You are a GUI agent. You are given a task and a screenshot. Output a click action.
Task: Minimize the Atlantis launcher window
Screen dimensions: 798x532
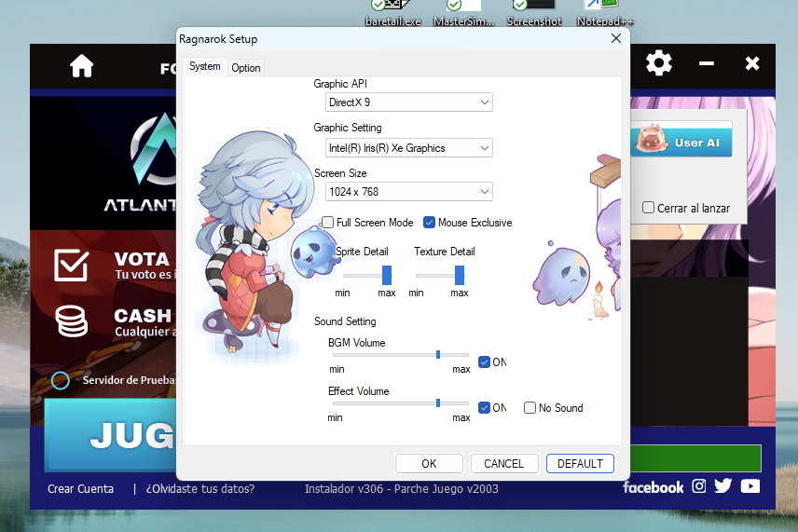click(707, 63)
